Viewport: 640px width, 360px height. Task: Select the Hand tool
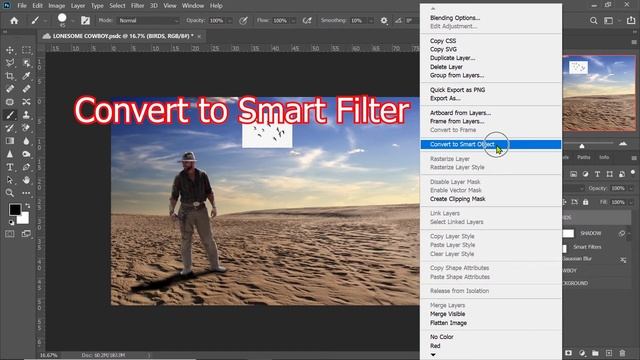click(26, 180)
